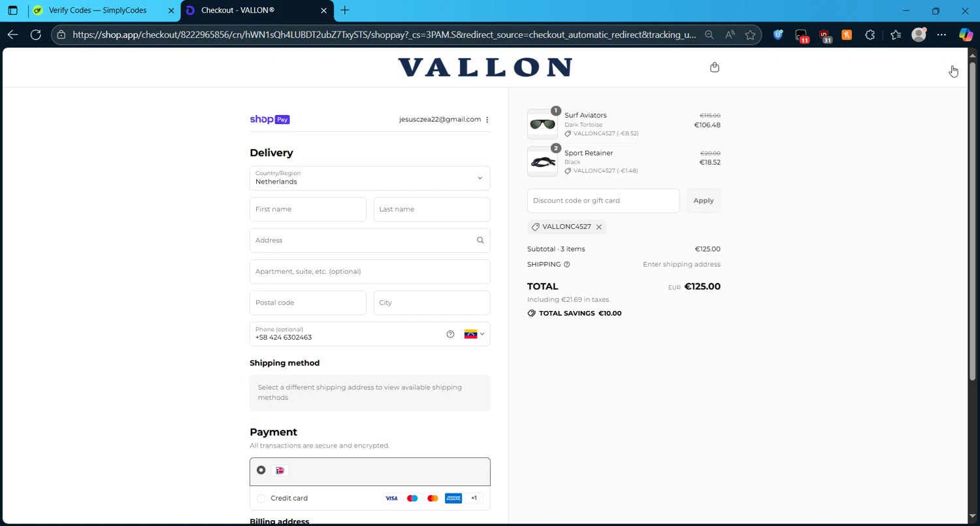Open the red extension with badge 31
Screen dimensions: 980x526
(825, 36)
